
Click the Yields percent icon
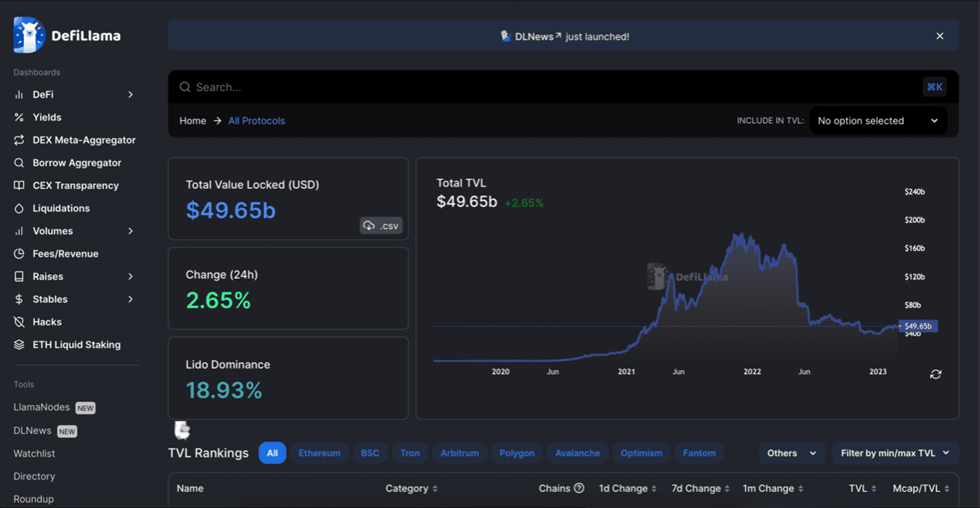pos(19,117)
